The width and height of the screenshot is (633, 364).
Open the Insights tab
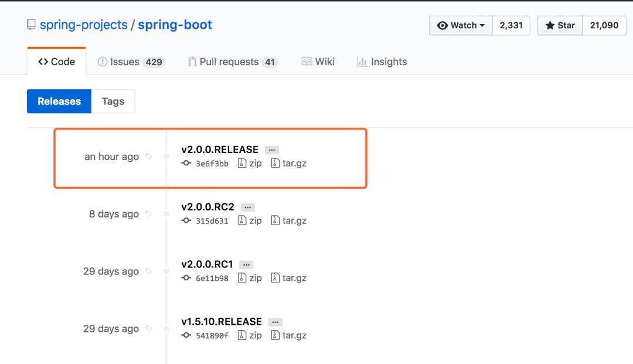tap(382, 62)
